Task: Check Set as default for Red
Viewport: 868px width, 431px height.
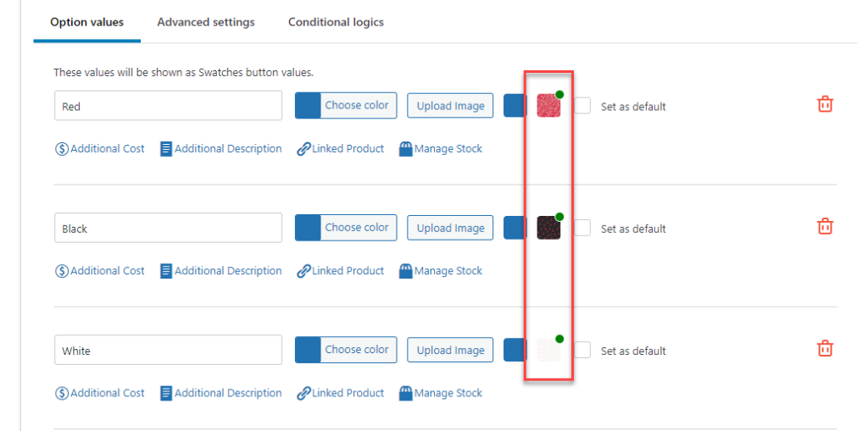Action: pos(582,106)
